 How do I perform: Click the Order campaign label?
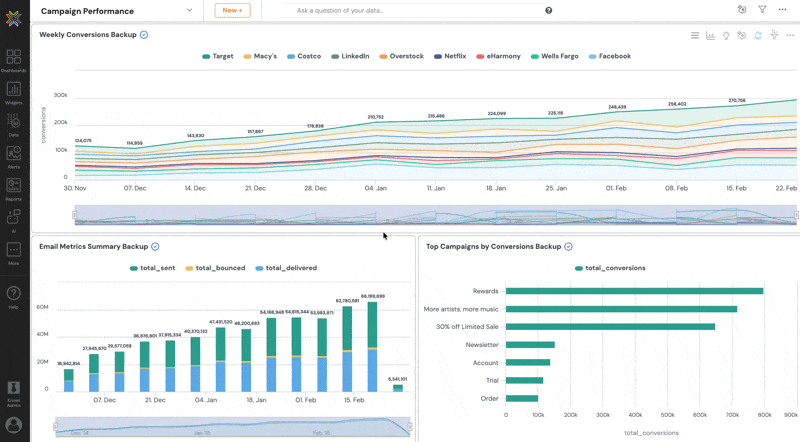[x=489, y=399]
